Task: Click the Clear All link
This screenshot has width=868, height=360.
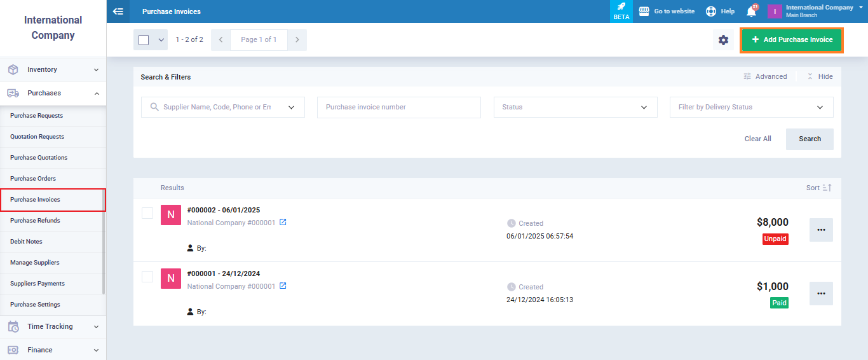Action: tap(757, 139)
